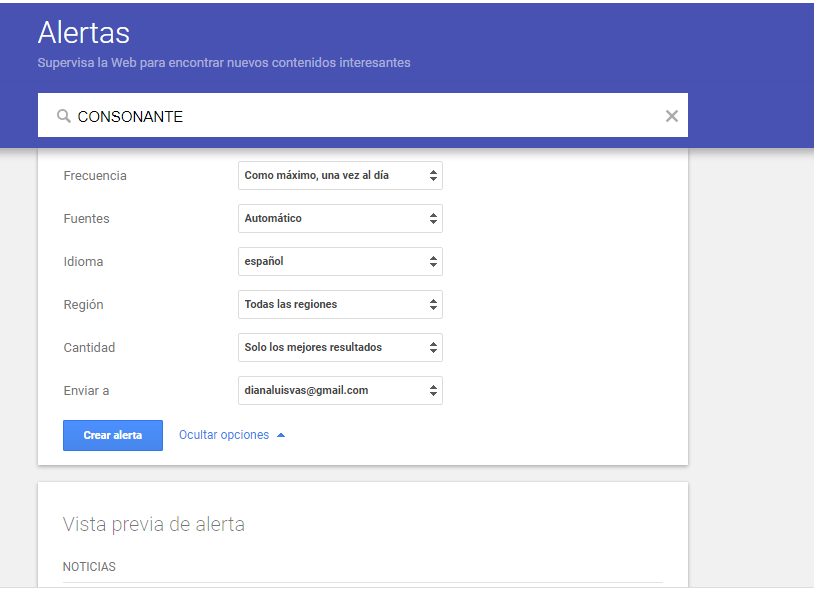
Task: Expand the Fuentes dropdown set to Automático
Action: pos(340,218)
